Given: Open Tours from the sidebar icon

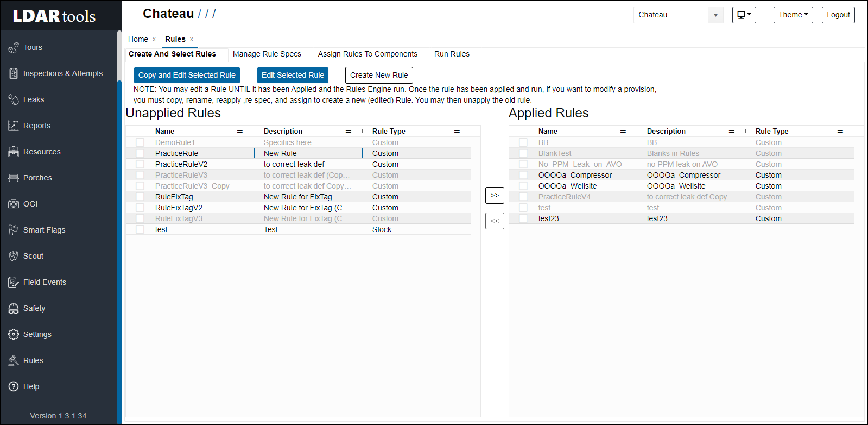Looking at the screenshot, I should tap(14, 47).
